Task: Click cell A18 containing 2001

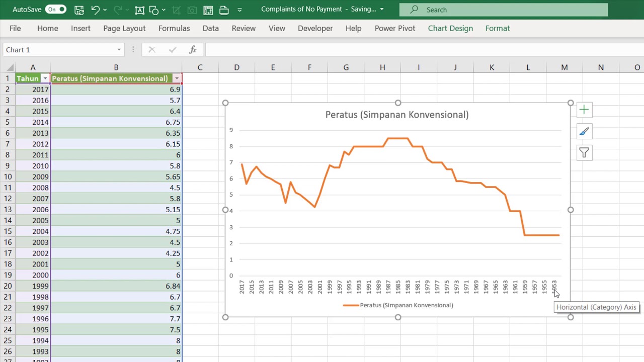Action: (x=33, y=264)
